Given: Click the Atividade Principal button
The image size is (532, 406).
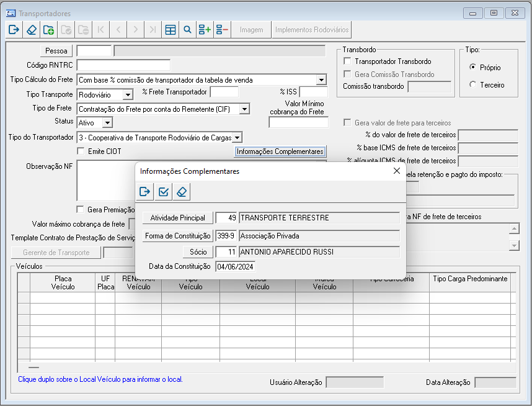Looking at the screenshot, I should coord(178,218).
